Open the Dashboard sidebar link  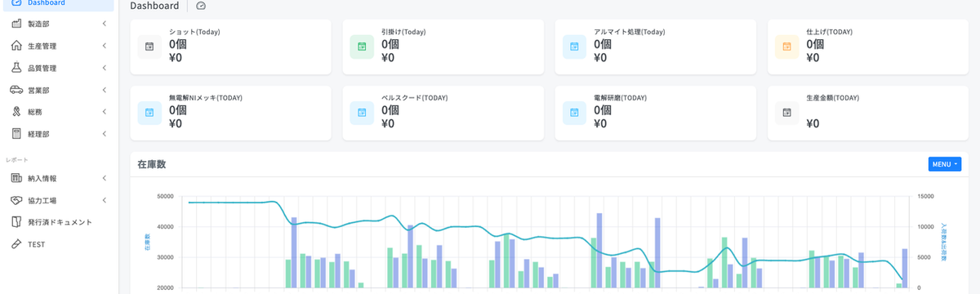click(59, 4)
